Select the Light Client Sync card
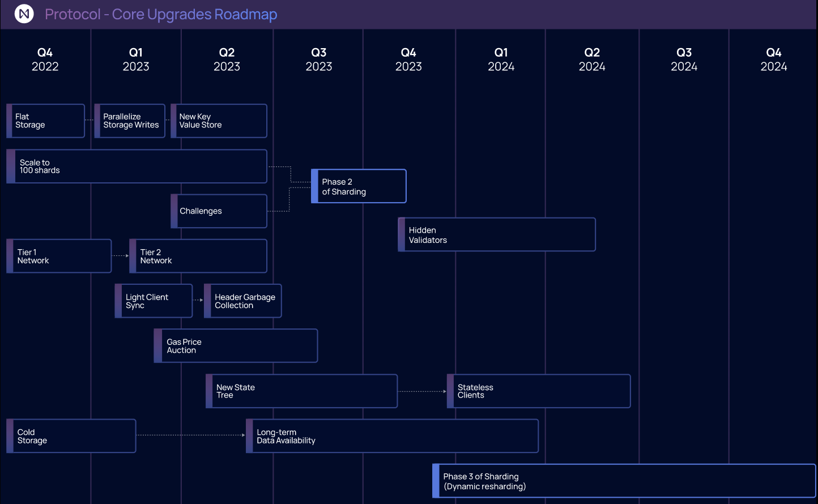The width and height of the screenshot is (818, 504). point(154,301)
